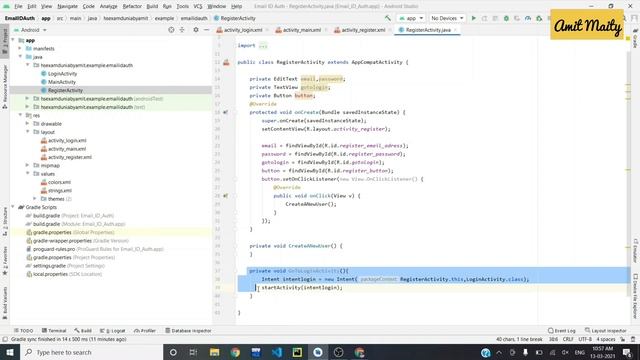The width and height of the screenshot is (640, 360).
Task: Collapse the Gradle Scripts node
Action: point(13,207)
